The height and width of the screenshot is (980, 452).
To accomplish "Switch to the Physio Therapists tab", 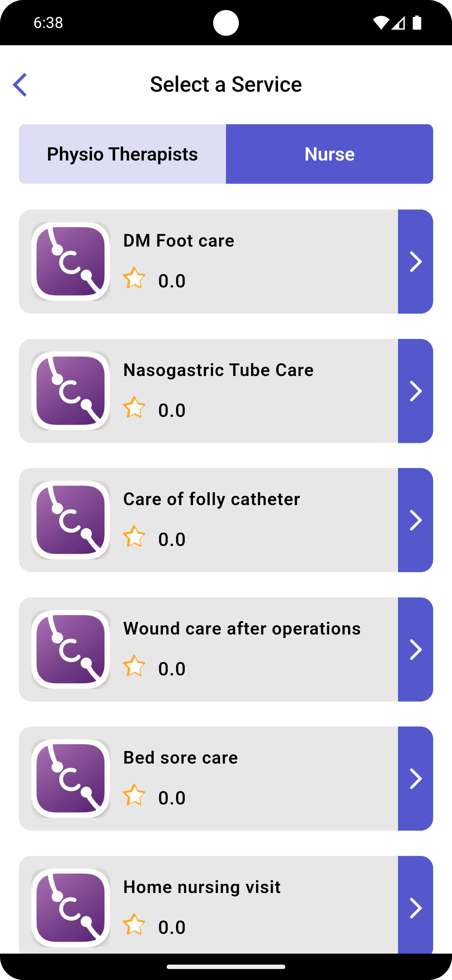I will point(122,154).
